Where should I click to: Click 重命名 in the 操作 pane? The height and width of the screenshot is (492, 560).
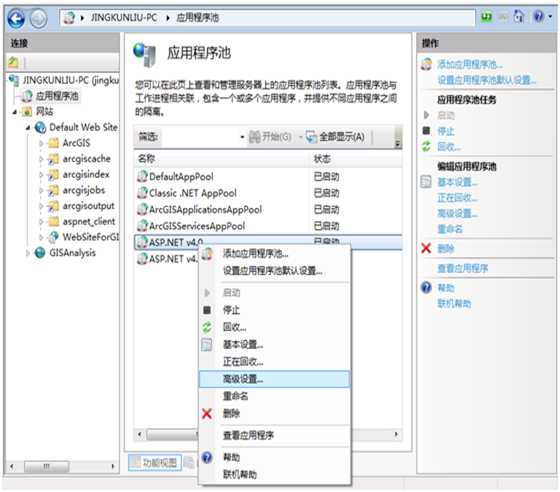(450, 229)
